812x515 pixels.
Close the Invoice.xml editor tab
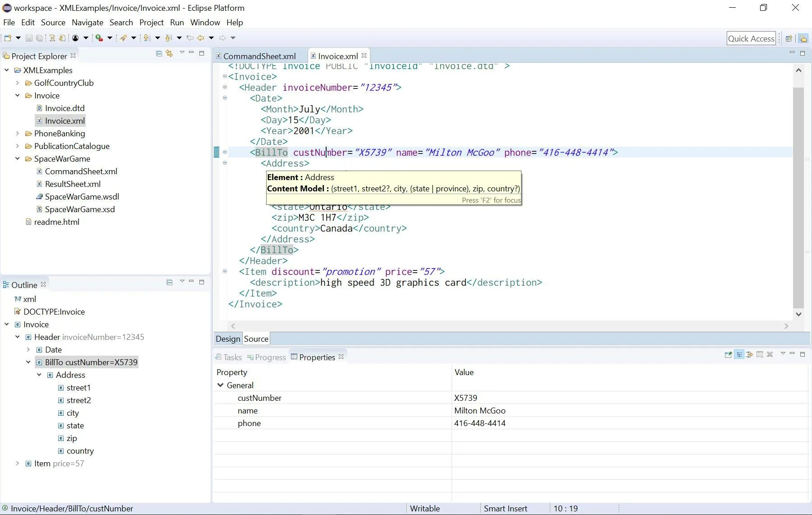coord(364,56)
